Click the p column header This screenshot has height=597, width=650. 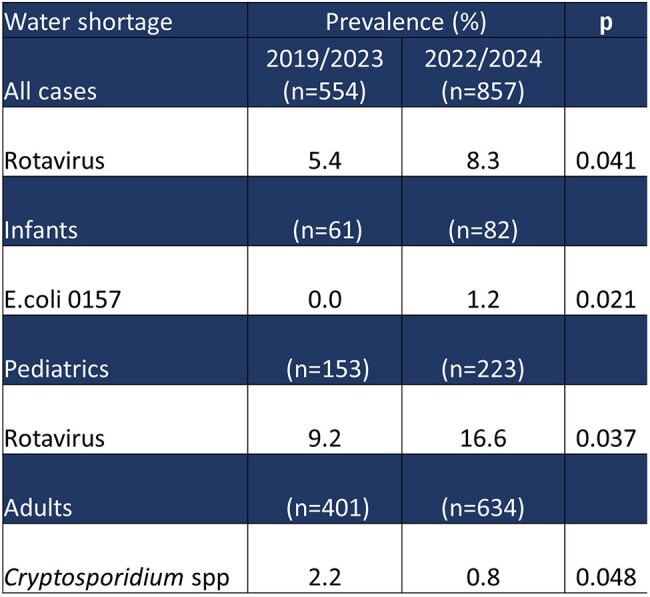point(606,21)
